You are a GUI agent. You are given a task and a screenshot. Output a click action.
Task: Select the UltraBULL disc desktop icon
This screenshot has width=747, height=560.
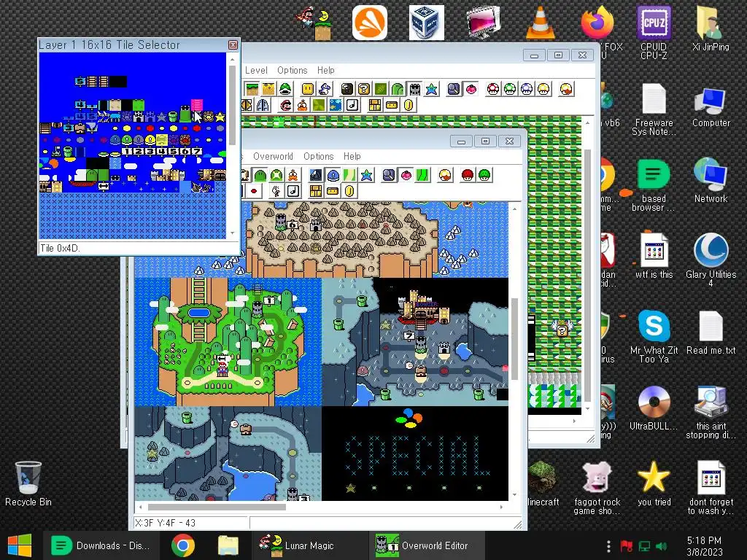(654, 408)
